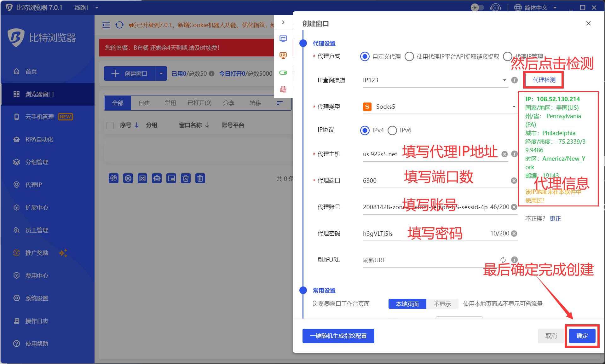The width and height of the screenshot is (605, 364).
Task: Select the 分享 tab
Action: [x=228, y=103]
